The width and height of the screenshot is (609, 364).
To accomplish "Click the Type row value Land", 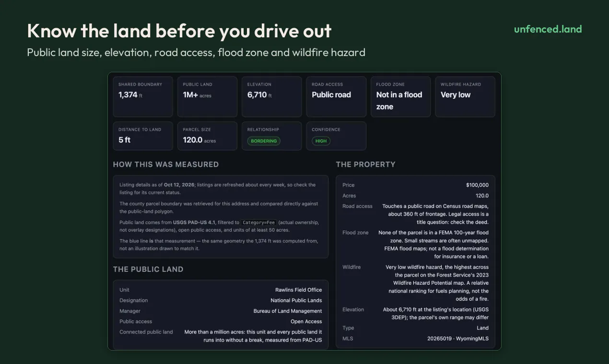I will [483, 328].
